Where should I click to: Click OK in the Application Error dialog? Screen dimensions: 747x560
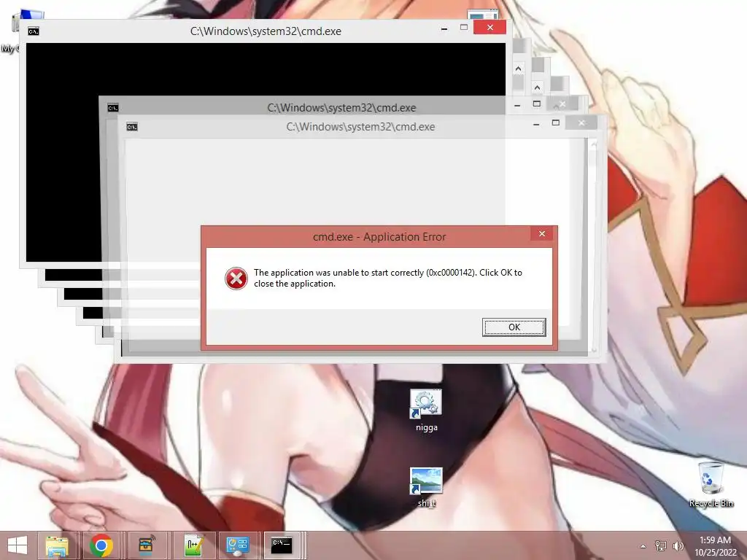click(x=514, y=327)
